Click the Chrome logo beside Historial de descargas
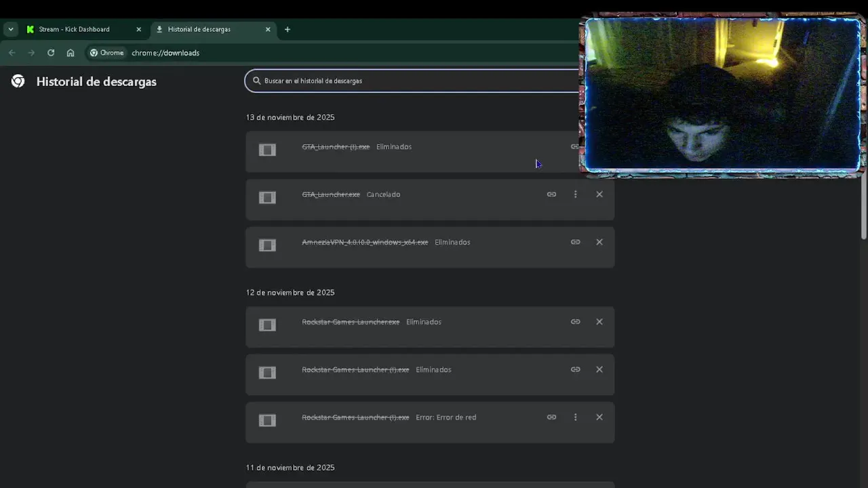The width and height of the screenshot is (868, 488). point(18,81)
